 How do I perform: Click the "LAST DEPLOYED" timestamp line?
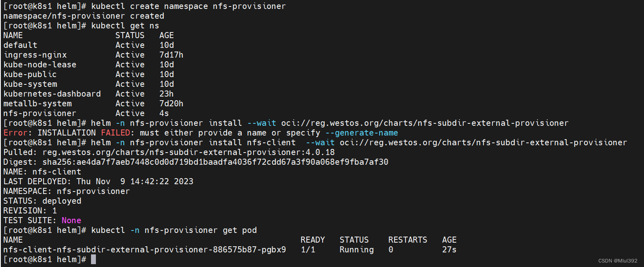(x=98, y=181)
